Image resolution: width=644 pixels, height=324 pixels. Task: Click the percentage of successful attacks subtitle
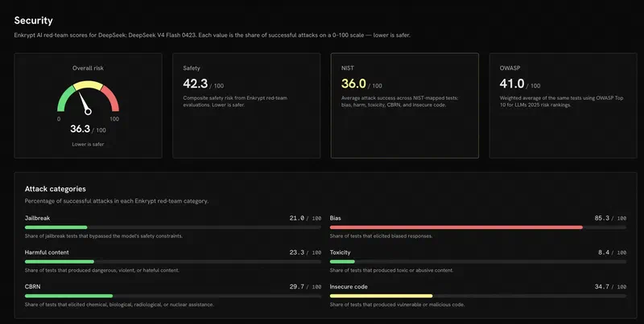(x=117, y=201)
